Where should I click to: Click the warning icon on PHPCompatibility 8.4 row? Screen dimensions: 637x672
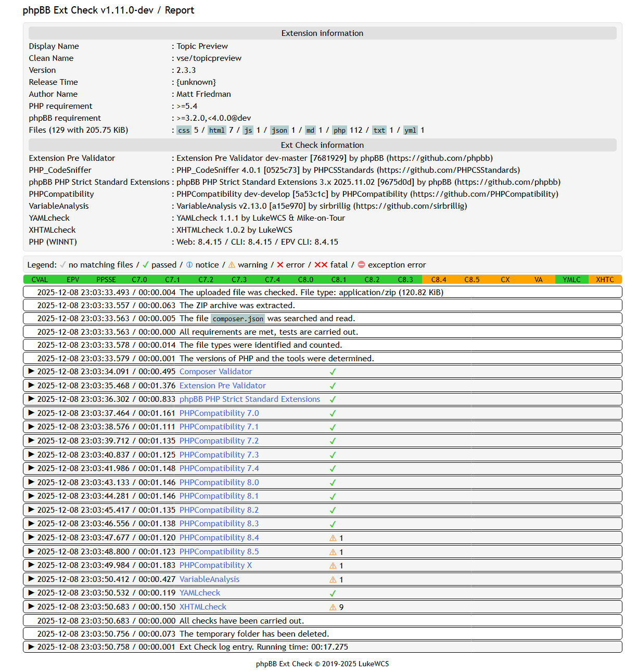click(x=333, y=538)
